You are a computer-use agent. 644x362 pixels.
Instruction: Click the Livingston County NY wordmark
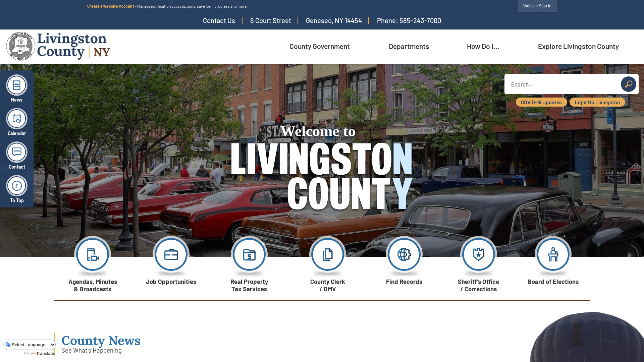73,46
